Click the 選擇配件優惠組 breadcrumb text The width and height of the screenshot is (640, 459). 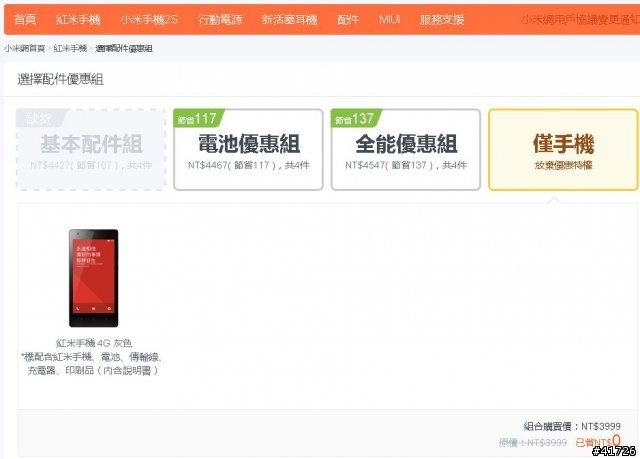(x=124, y=48)
